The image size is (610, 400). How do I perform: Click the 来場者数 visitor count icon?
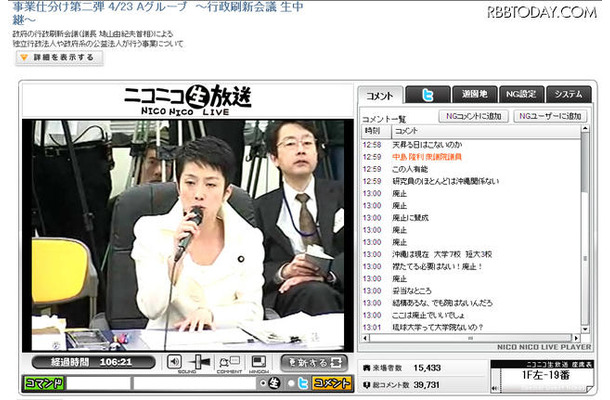pos(366,368)
